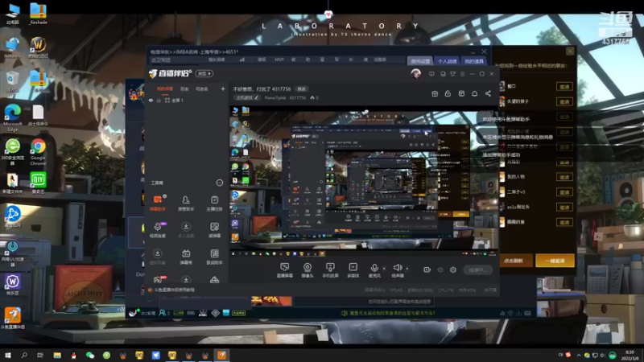The height and width of the screenshot is (362, 644).
Task: Open the funnel dropdown in title bar
Action: [x=452, y=74]
